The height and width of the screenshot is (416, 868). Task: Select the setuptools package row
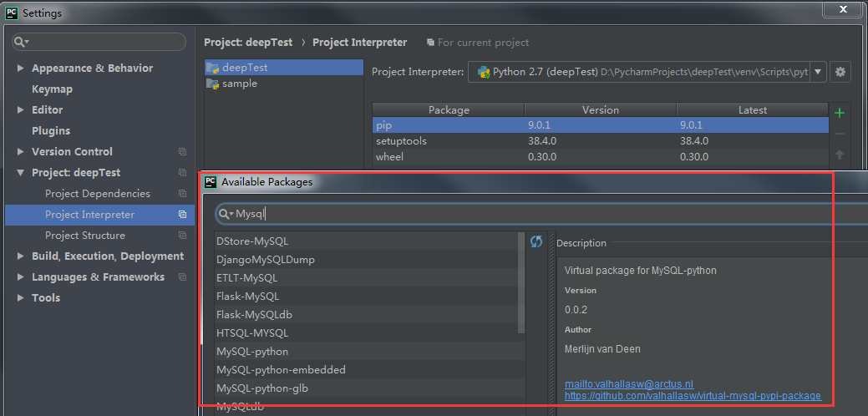tap(601, 141)
